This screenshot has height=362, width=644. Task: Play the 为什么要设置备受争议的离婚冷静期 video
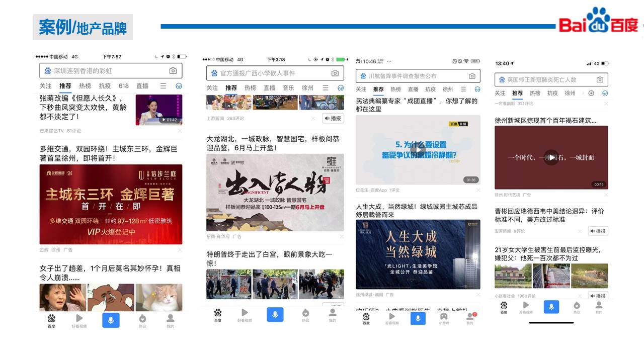pos(418,150)
